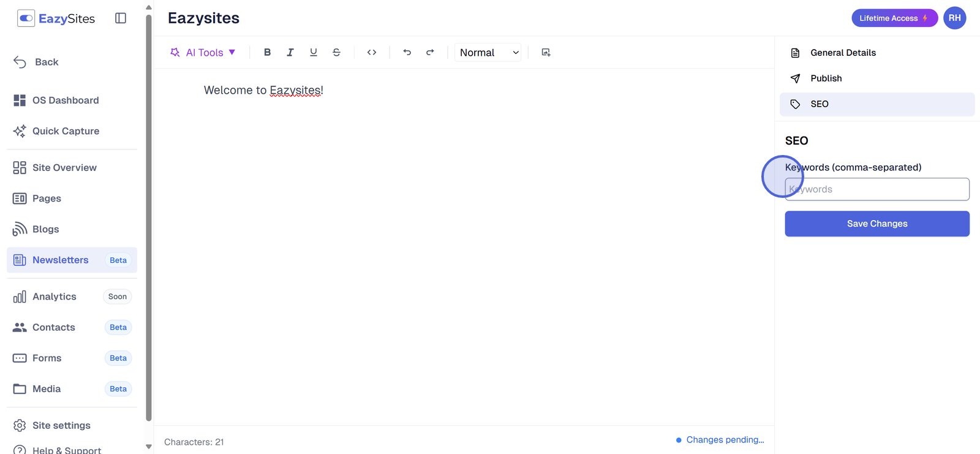Click the Eazysites newsletter title
This screenshot has width=980, height=454.
pos(204,18)
